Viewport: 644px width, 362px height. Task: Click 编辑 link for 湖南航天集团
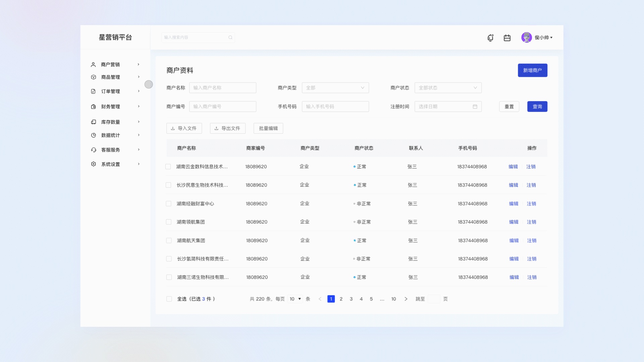coord(514,241)
